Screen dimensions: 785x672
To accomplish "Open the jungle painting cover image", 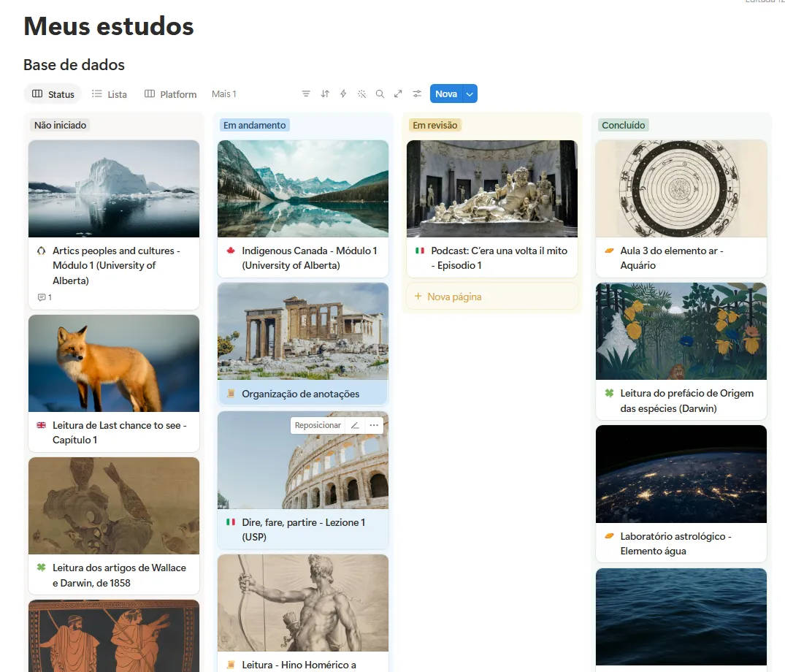I will click(x=681, y=331).
